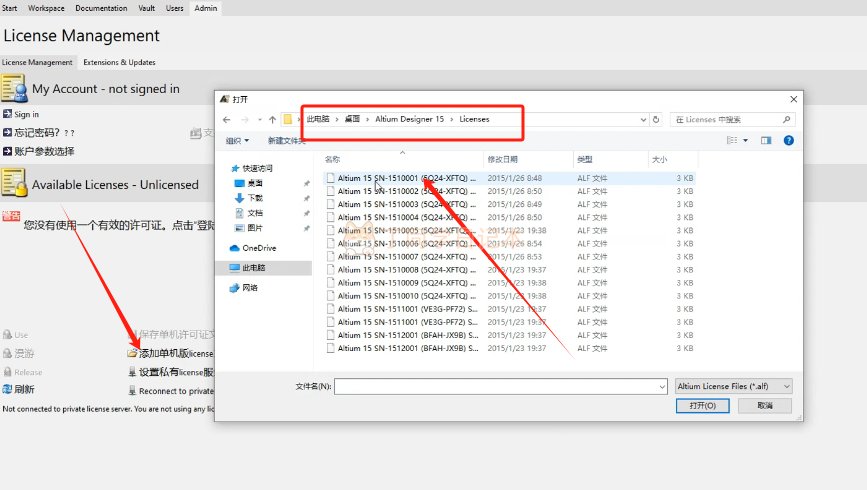The width and height of the screenshot is (867, 490).
Task: Open the file type filter dropdown
Action: pyautogui.click(x=733, y=385)
